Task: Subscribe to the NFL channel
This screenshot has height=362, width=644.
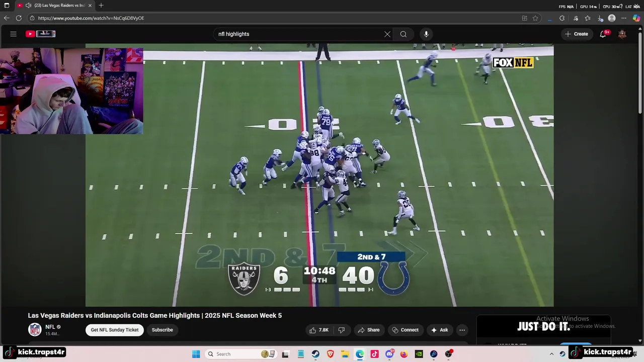Action: [162, 330]
